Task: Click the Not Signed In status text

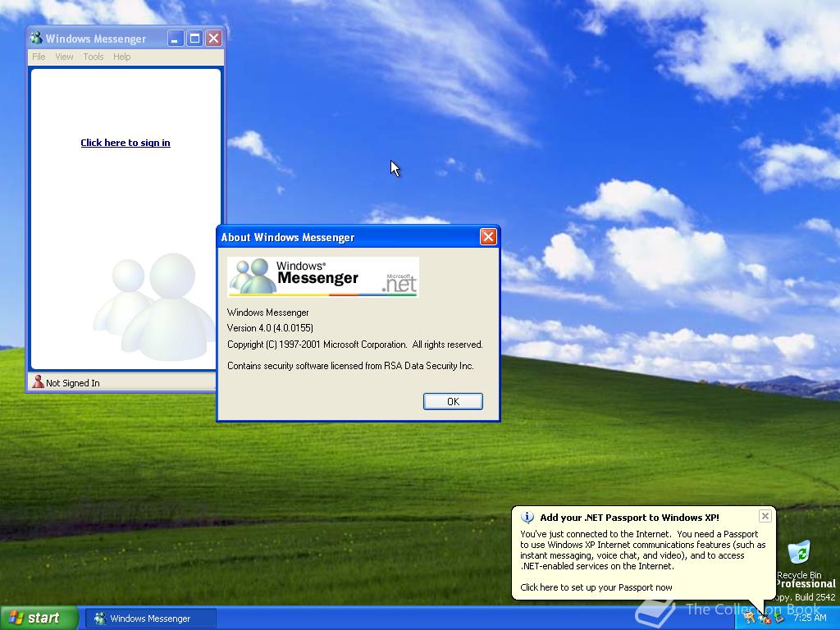Action: (73, 383)
